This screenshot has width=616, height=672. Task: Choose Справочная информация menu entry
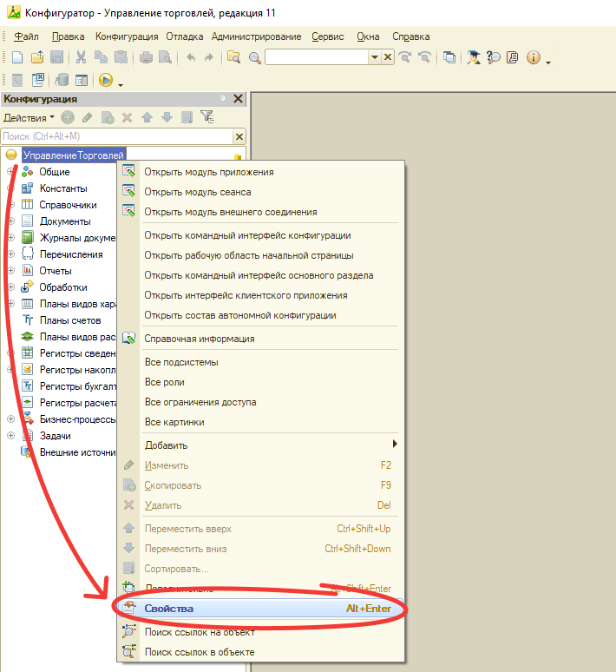pyautogui.click(x=260, y=339)
